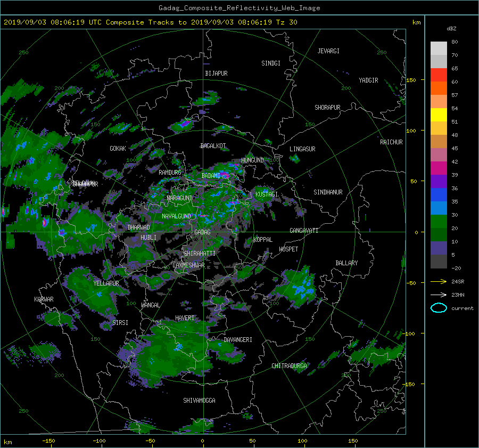Click the 'km' label in the bottom left
Viewport: 479px width, 448px height.
(x=7, y=443)
